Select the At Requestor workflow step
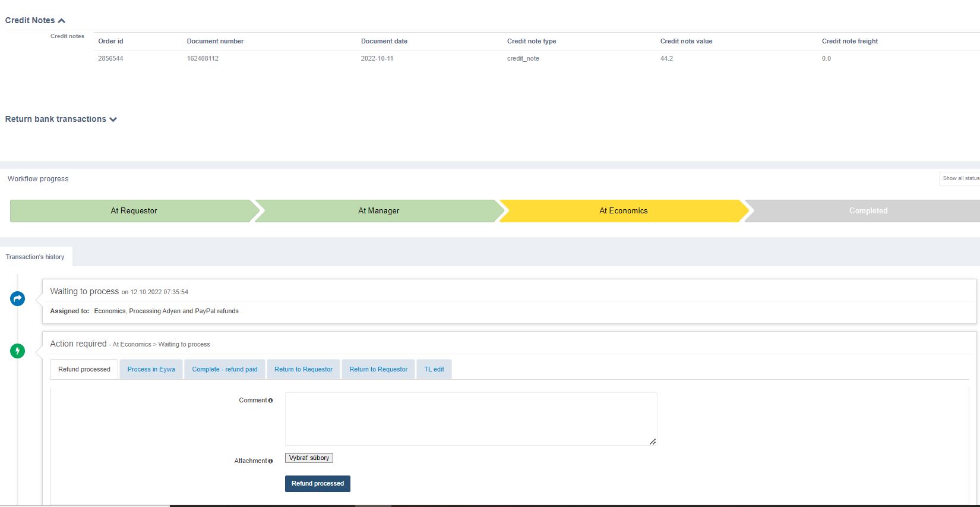Viewport: 980px width, 507px height. (134, 211)
